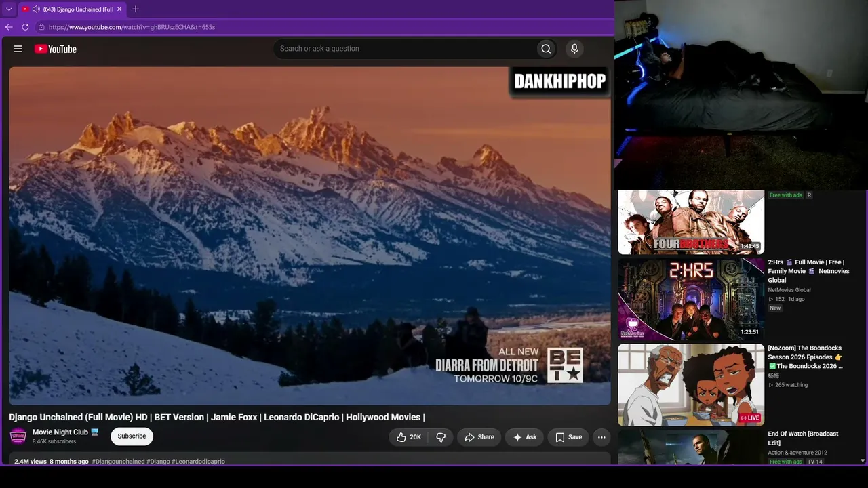Like the video with 20K thumbs up
868x488 pixels.
coord(409,437)
